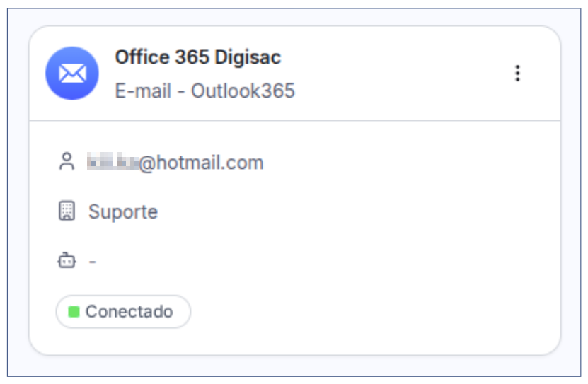Image resolution: width=588 pixels, height=384 pixels.
Task: Click the Outlook365 provider text
Action: point(243,91)
